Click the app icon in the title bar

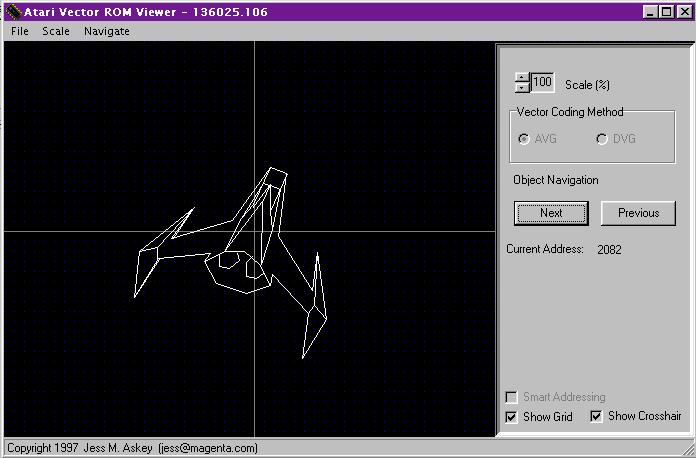point(12,12)
